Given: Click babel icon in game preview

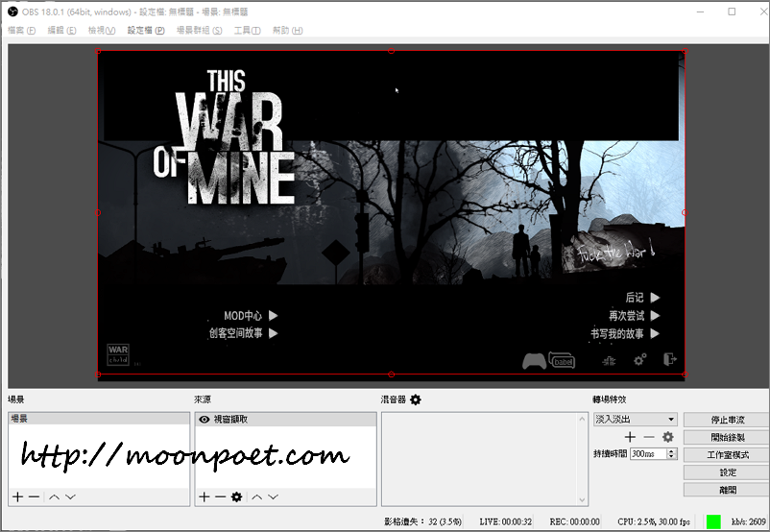Looking at the screenshot, I should (x=562, y=360).
